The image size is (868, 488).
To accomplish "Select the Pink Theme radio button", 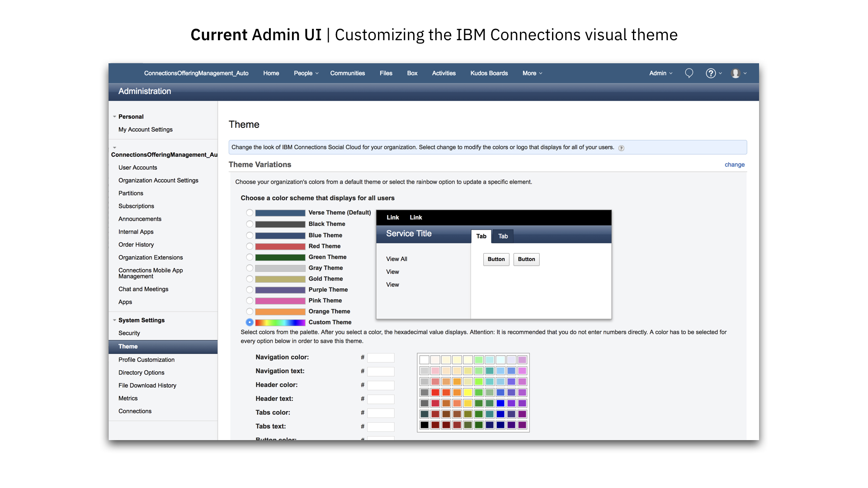I will click(x=250, y=300).
